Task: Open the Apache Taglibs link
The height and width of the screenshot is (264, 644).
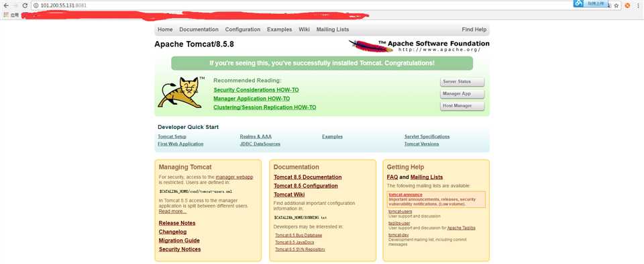Action: pos(462,228)
